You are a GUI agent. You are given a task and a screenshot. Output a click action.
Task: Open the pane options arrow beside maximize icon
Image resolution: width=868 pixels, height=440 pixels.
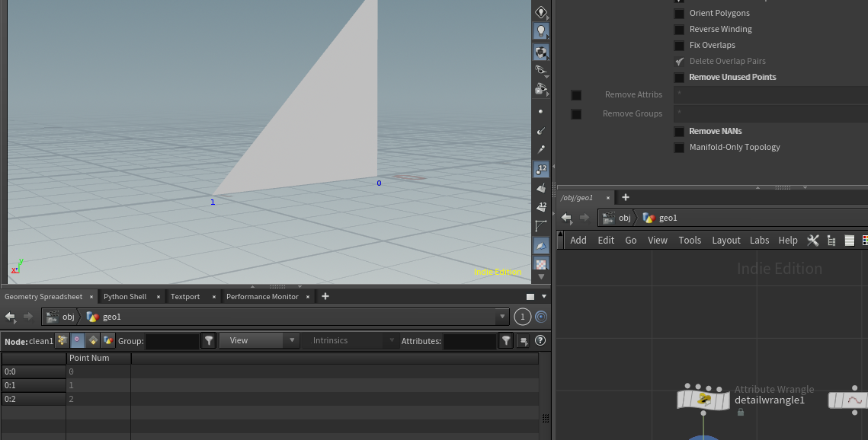pyautogui.click(x=543, y=297)
